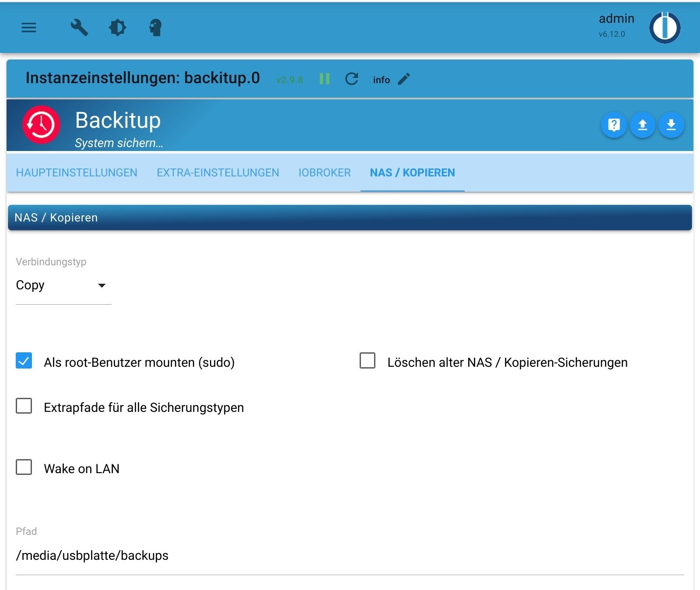Edit the log level with pencil icon
This screenshot has width=700, height=590.
[x=404, y=79]
